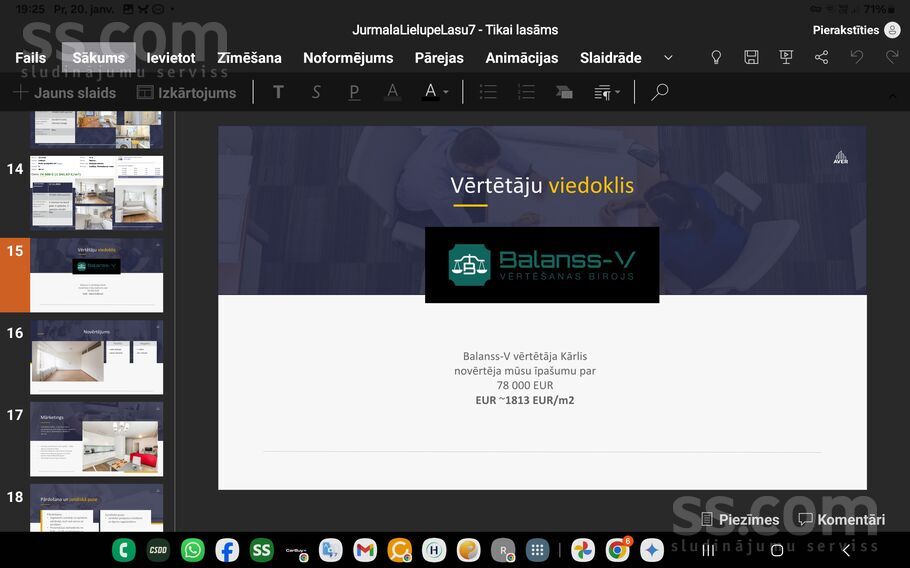Toggle italic text formatting
Image resolution: width=910 pixels, height=568 pixels.
point(316,92)
